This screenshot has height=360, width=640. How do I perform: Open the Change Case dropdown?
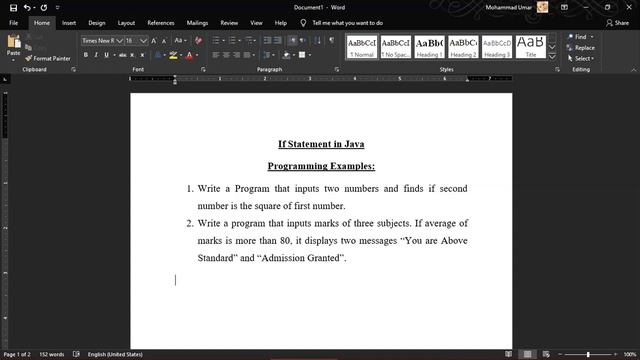click(180, 40)
